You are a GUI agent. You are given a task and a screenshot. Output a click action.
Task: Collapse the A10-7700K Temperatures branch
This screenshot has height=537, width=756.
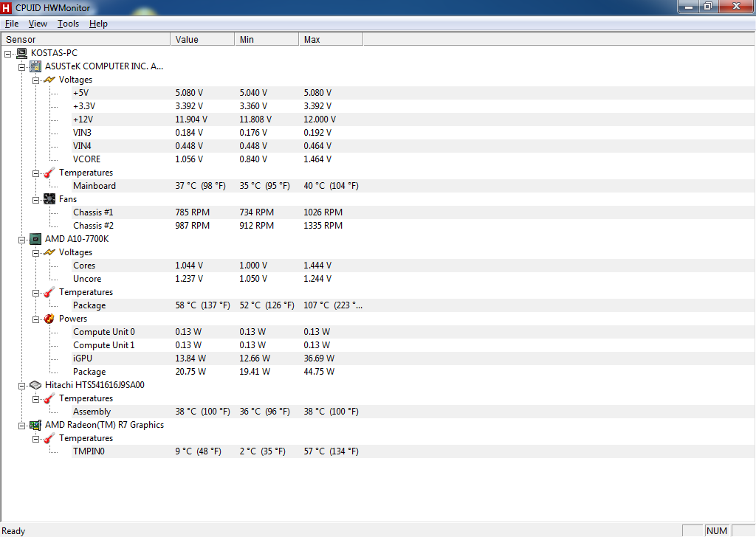tap(35, 293)
